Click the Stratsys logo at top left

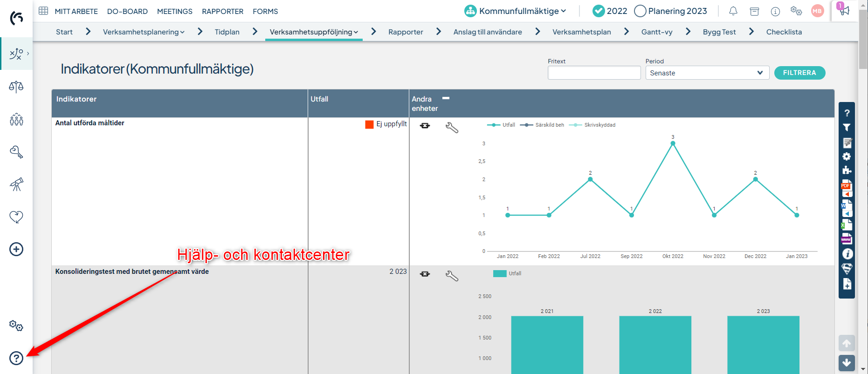[16, 18]
